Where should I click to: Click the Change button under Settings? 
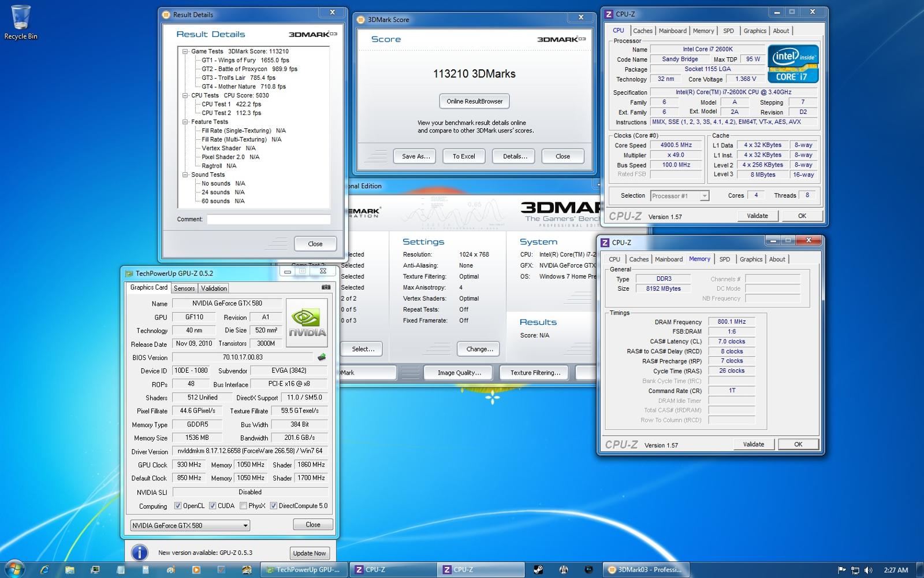(x=479, y=349)
